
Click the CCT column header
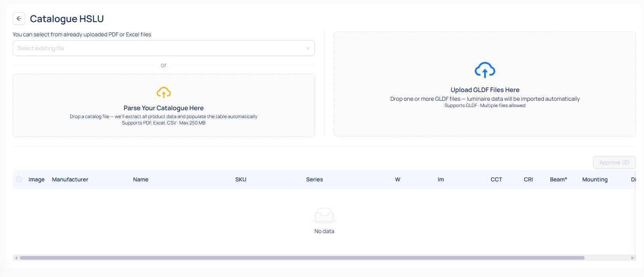tap(496, 179)
